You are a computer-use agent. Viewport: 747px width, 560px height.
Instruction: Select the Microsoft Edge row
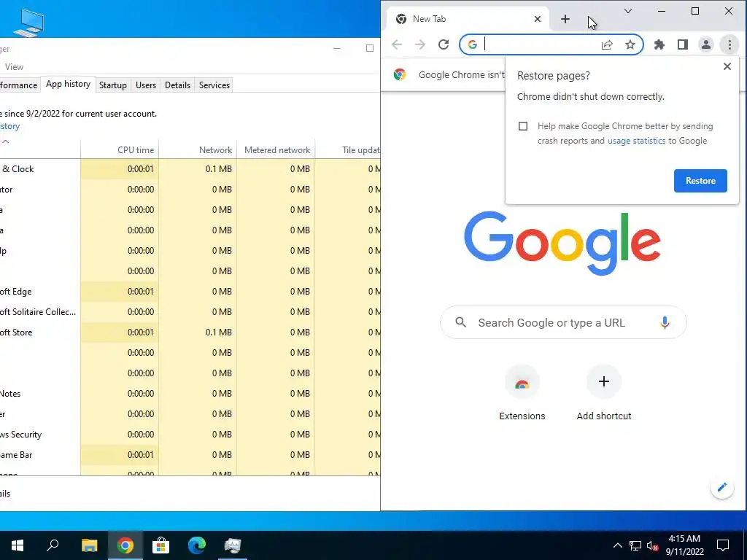[x=190, y=292]
